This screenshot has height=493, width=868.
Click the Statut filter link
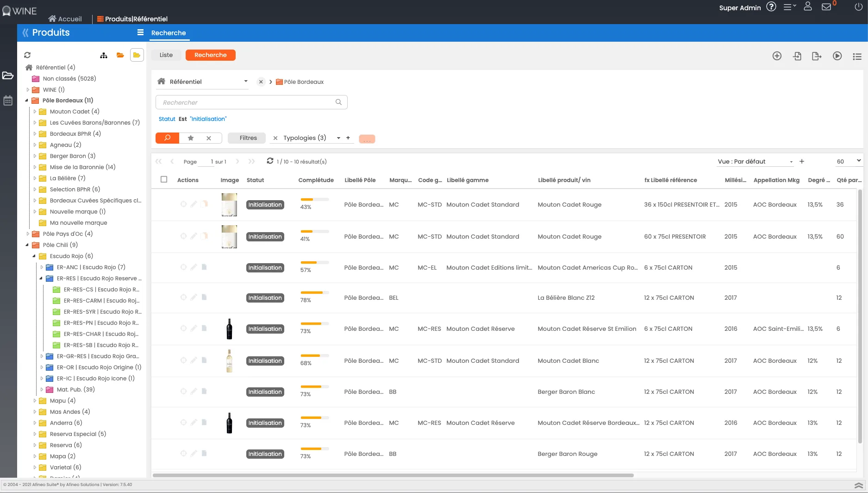[x=167, y=119]
